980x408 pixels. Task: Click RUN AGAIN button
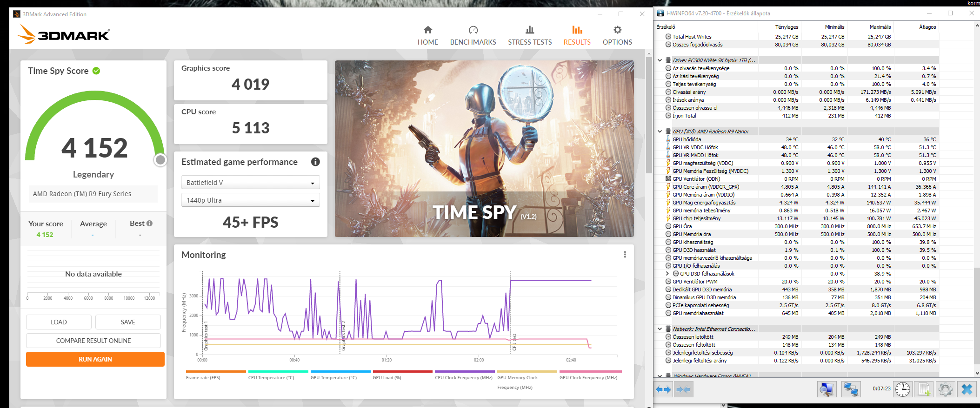click(95, 359)
